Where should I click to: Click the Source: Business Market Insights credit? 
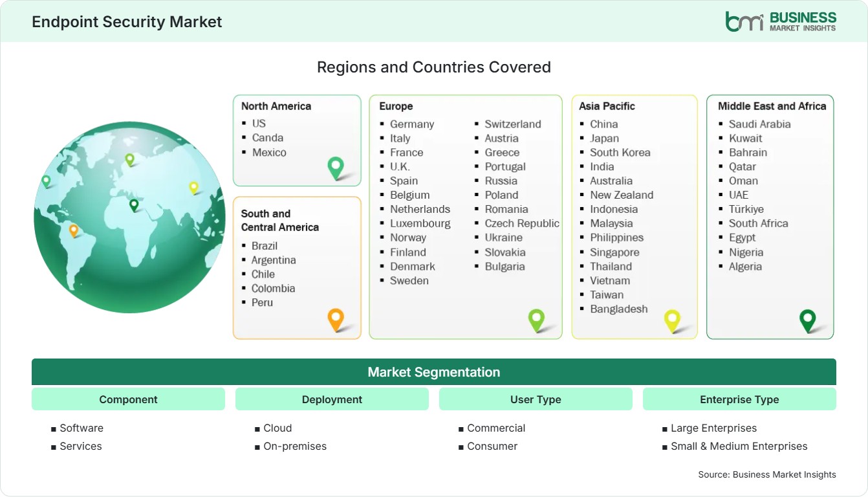click(767, 474)
